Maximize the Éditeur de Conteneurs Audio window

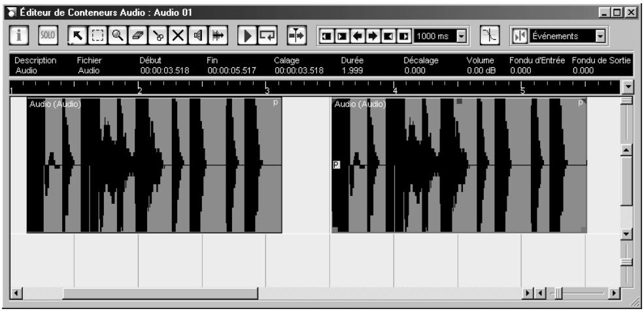pos(617,12)
